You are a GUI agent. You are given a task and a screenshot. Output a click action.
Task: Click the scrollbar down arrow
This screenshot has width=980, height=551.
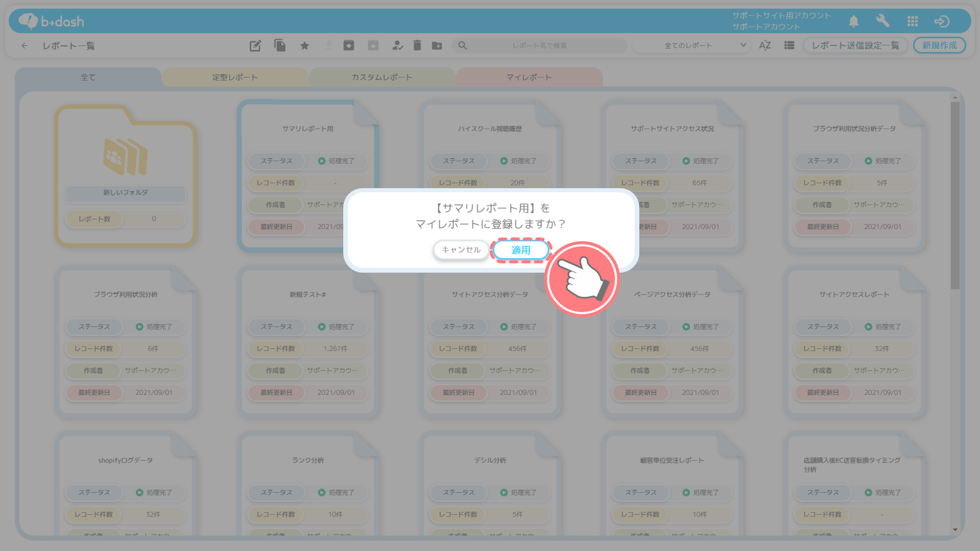(x=955, y=530)
